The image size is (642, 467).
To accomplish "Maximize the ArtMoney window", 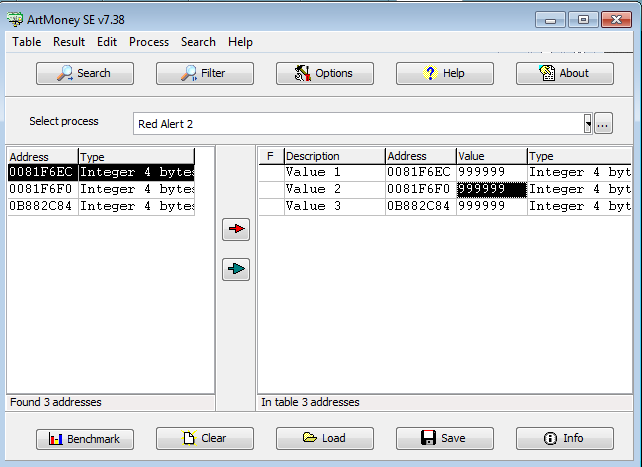I will [x=583, y=20].
